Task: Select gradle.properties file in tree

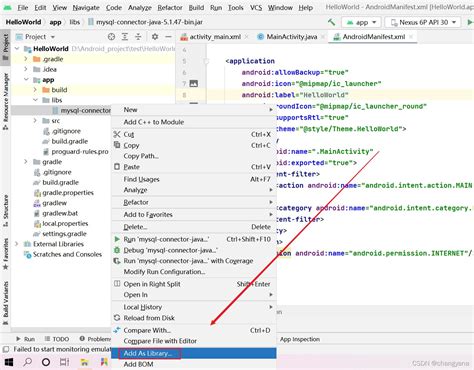Action: pos(68,193)
